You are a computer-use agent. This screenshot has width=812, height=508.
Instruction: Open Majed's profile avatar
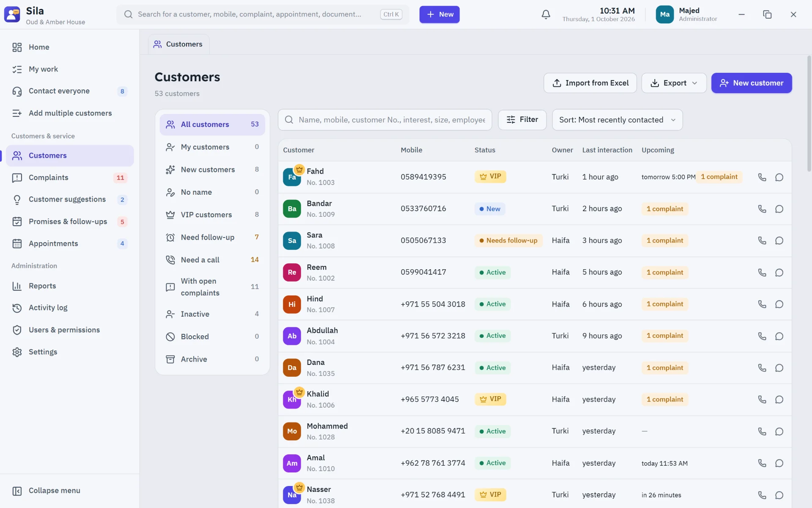[664, 14]
